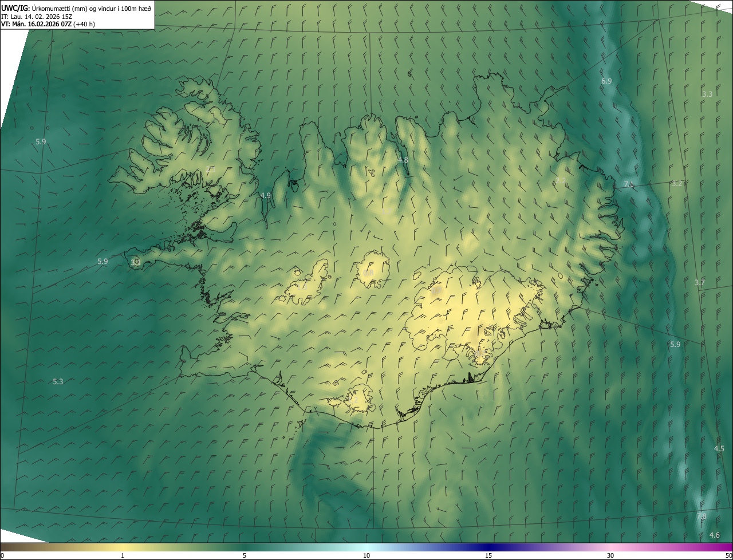Click the map value label "3.3"
This screenshot has height=560, width=733.
pyautogui.click(x=707, y=94)
